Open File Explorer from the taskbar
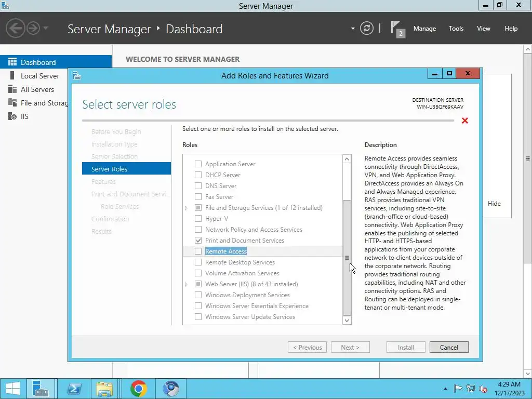This screenshot has height=399, width=532. (x=104, y=389)
